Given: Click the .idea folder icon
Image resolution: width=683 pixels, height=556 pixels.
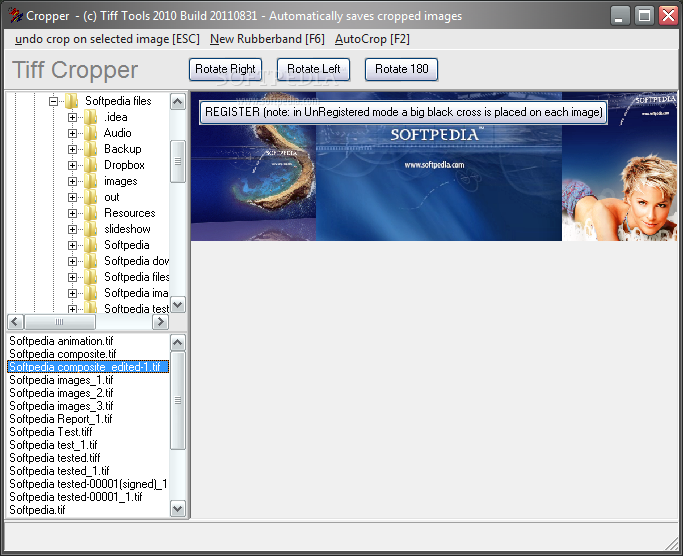Looking at the screenshot, I should [x=90, y=117].
